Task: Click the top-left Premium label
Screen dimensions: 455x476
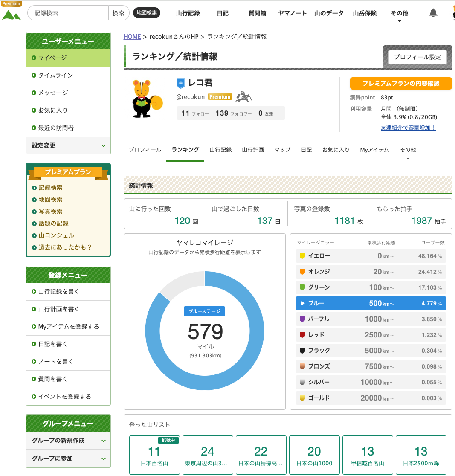Action: tap(11, 3)
